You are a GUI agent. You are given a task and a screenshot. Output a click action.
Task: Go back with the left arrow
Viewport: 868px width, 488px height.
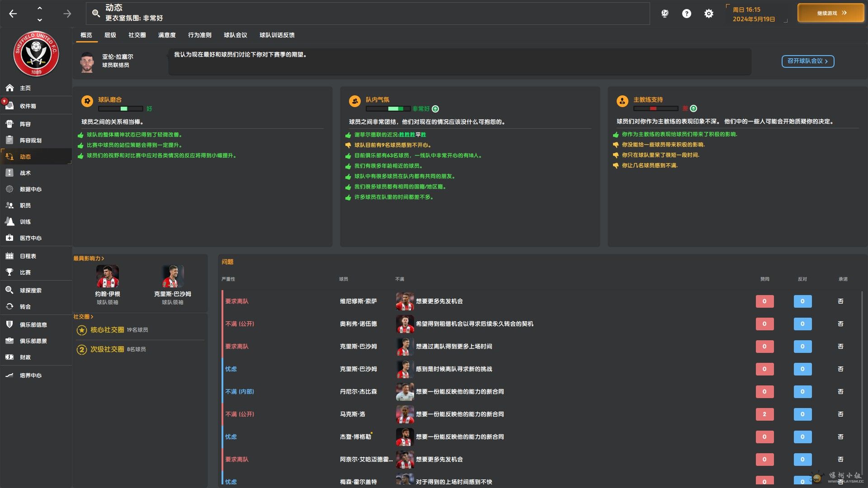pyautogui.click(x=13, y=14)
